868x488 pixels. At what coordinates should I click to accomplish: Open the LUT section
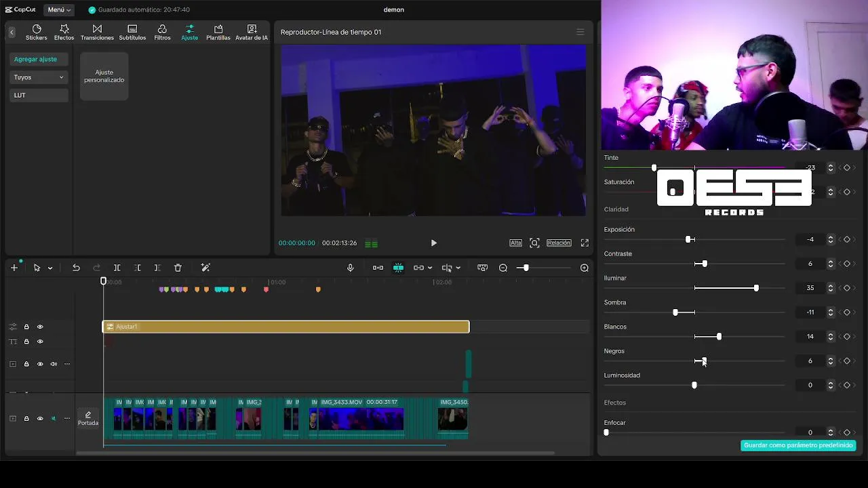tap(39, 96)
